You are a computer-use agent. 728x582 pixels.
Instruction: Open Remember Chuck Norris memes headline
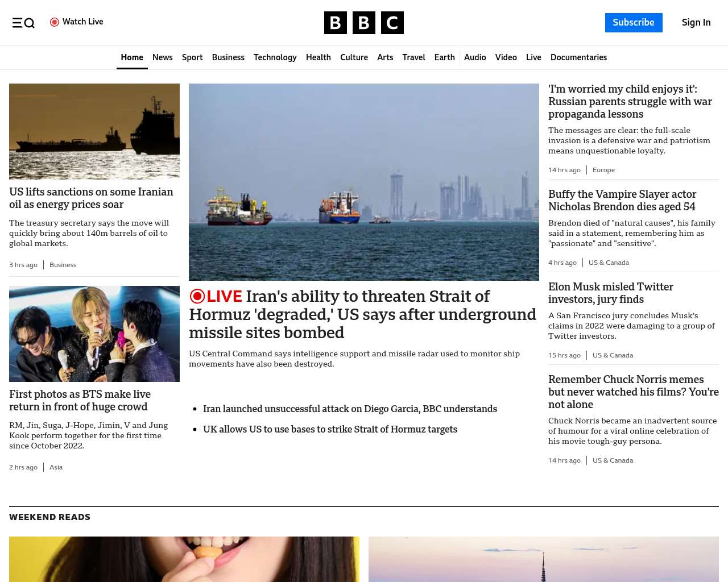pos(633,392)
